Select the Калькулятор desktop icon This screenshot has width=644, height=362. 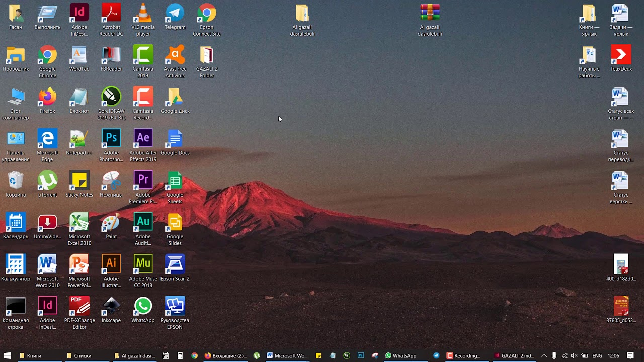coord(16,268)
